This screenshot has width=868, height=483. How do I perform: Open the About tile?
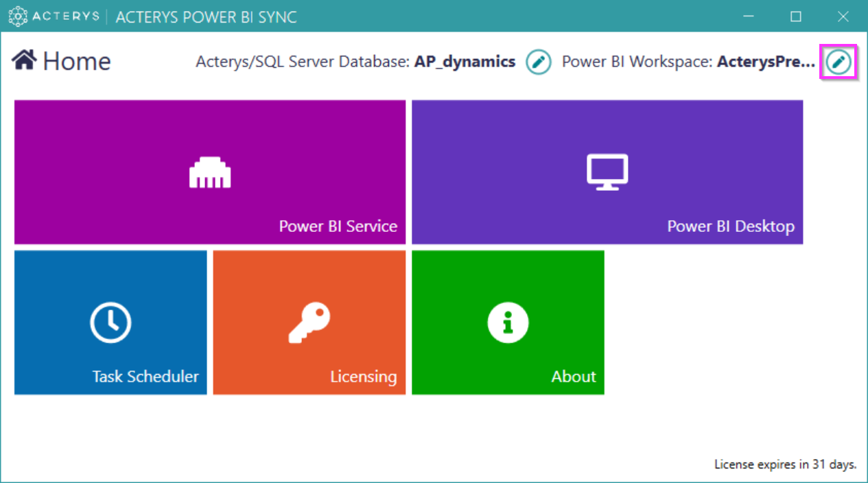tap(508, 322)
